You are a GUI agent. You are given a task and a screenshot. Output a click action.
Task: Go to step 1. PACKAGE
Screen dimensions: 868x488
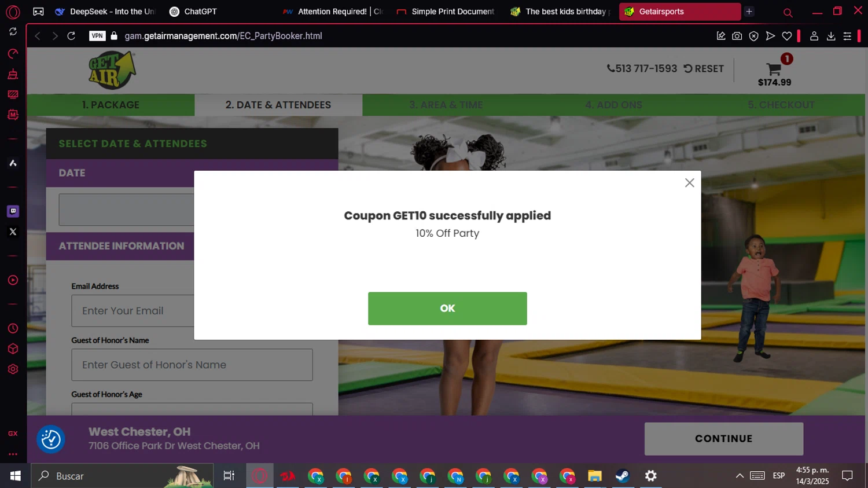(111, 105)
